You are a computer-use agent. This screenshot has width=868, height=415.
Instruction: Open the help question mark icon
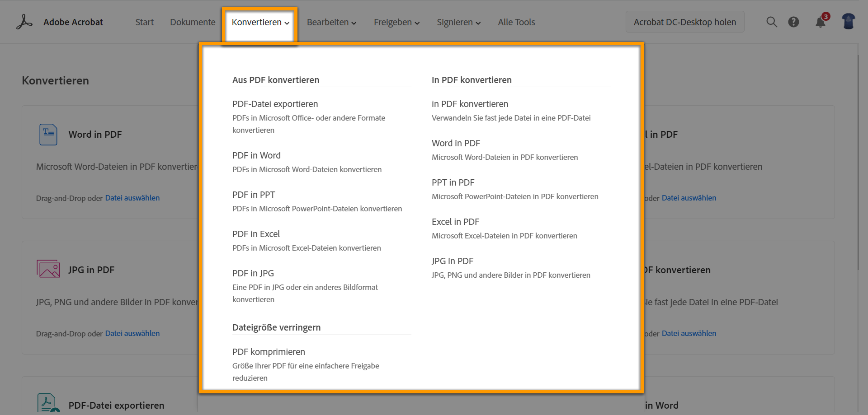(x=793, y=22)
